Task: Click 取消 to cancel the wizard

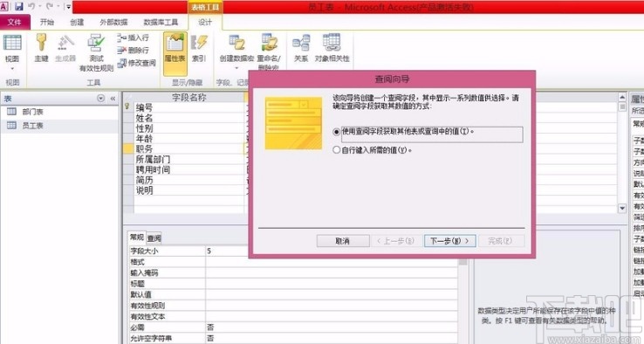Action: (343, 241)
